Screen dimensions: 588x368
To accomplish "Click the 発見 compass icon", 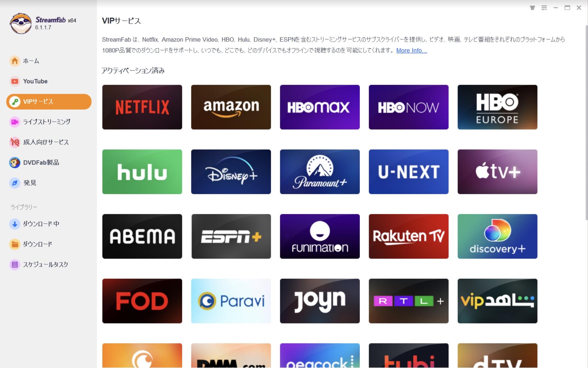I will tap(14, 183).
